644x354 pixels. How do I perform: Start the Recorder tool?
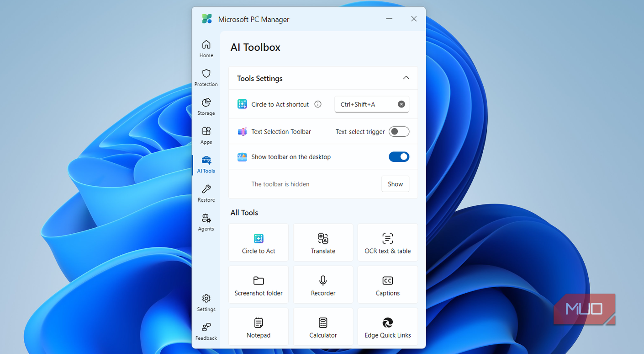point(323,284)
